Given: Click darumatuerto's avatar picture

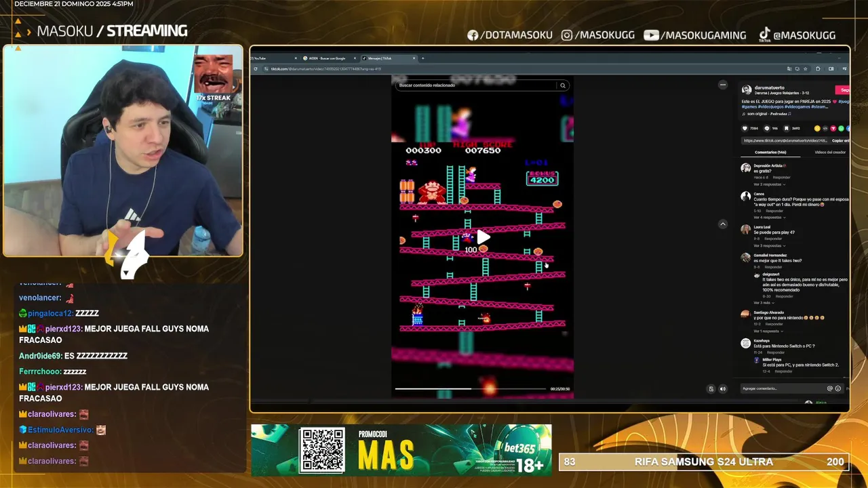Looking at the screenshot, I should 747,89.
